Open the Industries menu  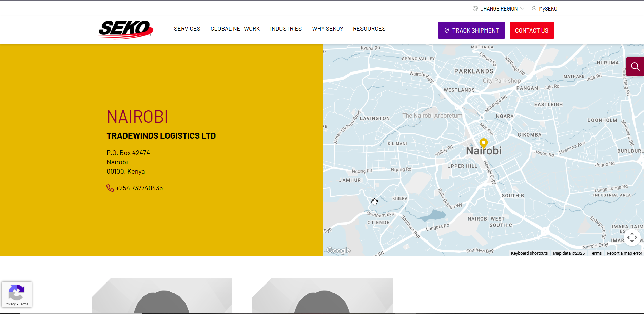(286, 29)
